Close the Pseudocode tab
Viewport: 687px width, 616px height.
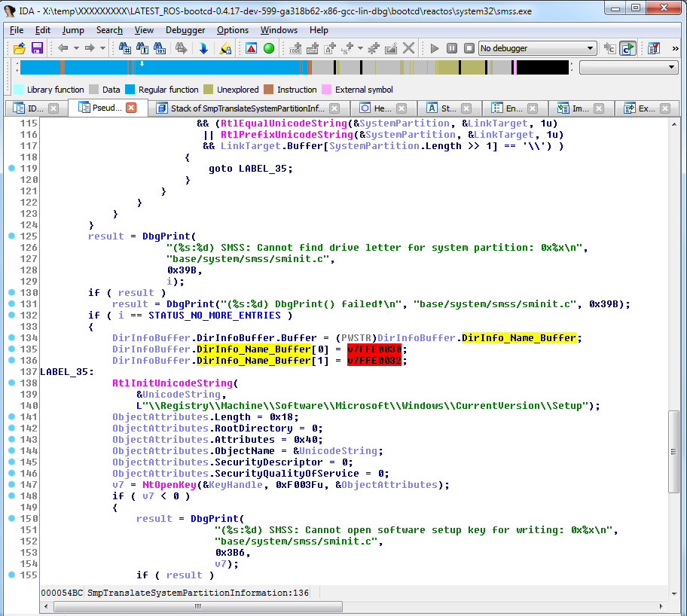click(x=131, y=108)
